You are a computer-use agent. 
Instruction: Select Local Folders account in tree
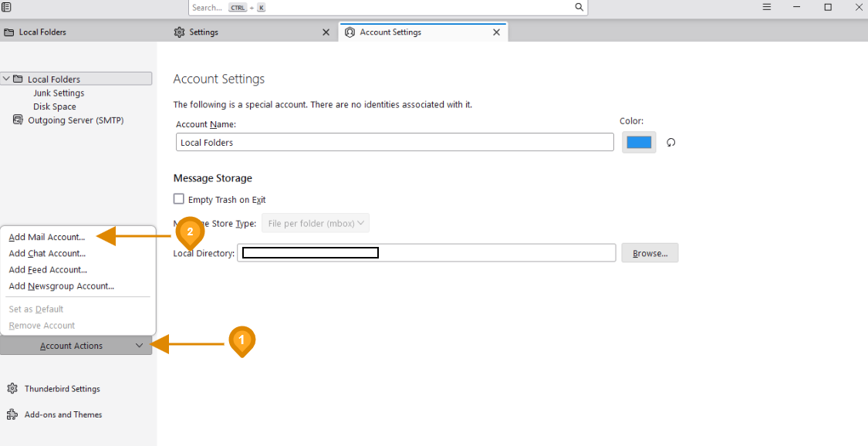pyautogui.click(x=76, y=79)
